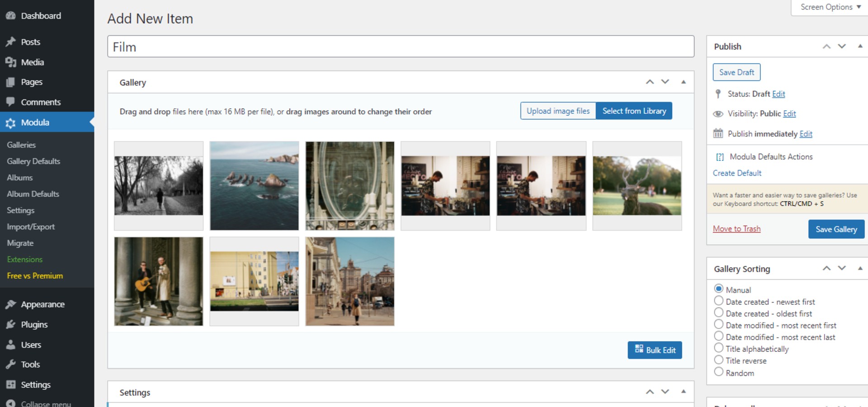Screen dimensions: 868x407
Task: Click the Tools wrench icon
Action: pyautogui.click(x=11, y=365)
